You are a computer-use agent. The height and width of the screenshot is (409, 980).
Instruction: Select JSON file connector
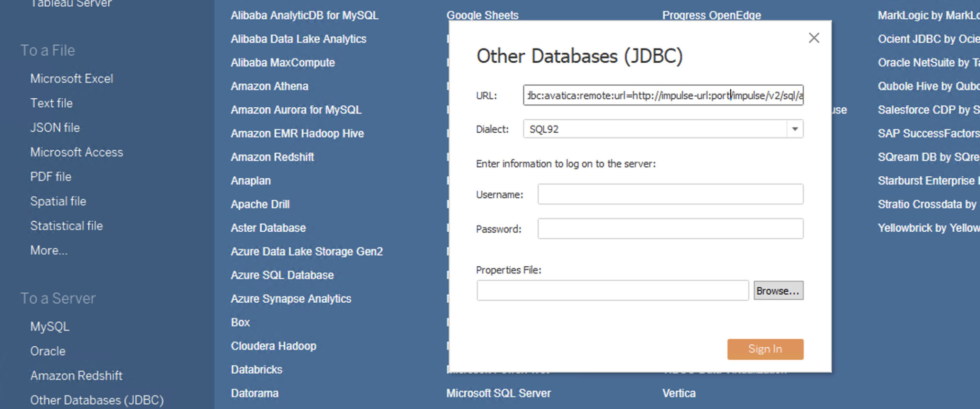tap(55, 127)
